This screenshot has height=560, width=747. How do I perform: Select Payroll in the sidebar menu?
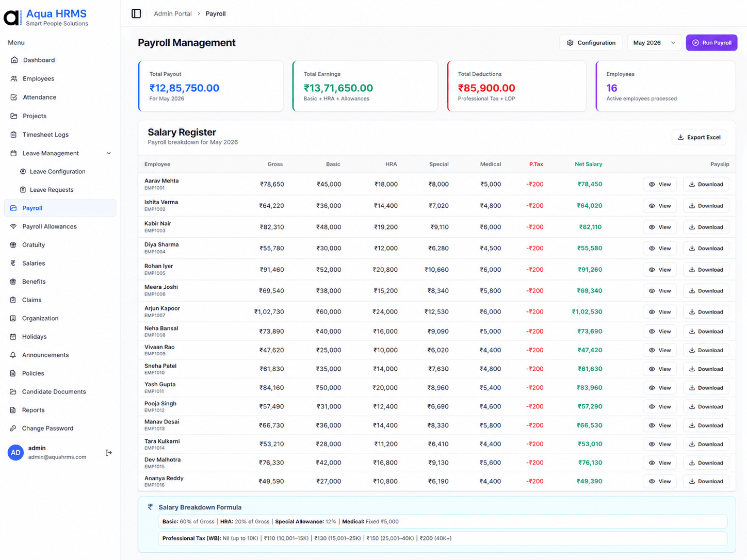tap(60, 208)
